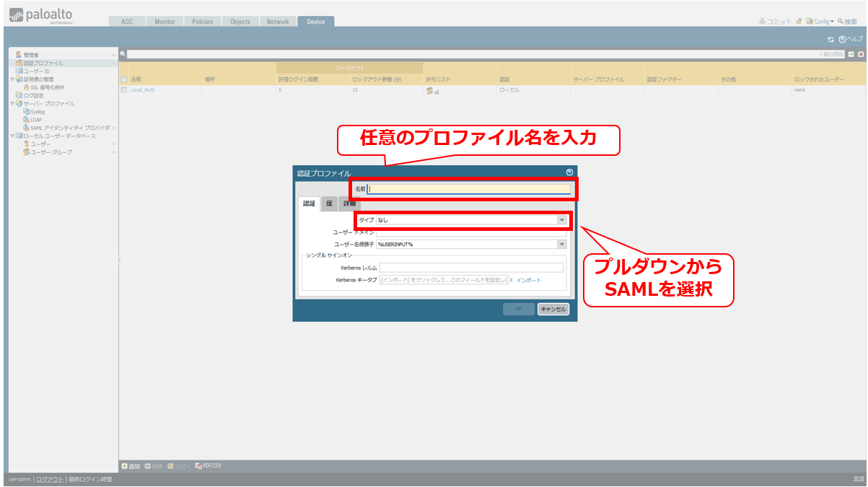Click X to clear Kerberos keytab

pyautogui.click(x=511, y=280)
